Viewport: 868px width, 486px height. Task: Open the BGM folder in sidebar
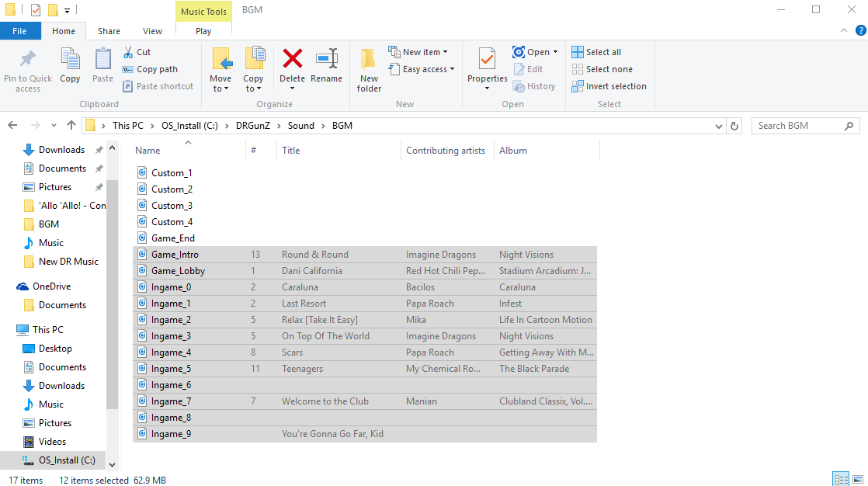[x=49, y=224]
